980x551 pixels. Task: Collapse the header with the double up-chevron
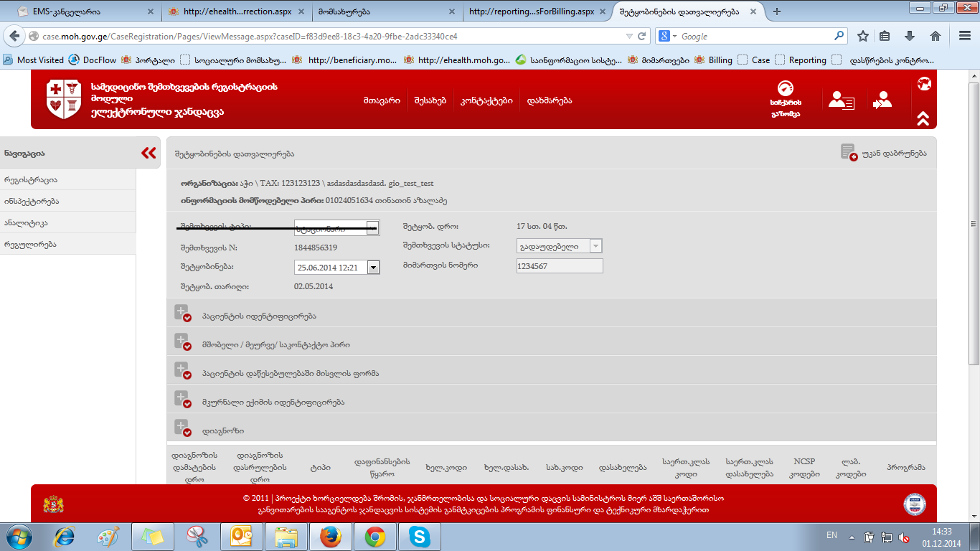pos(923,118)
